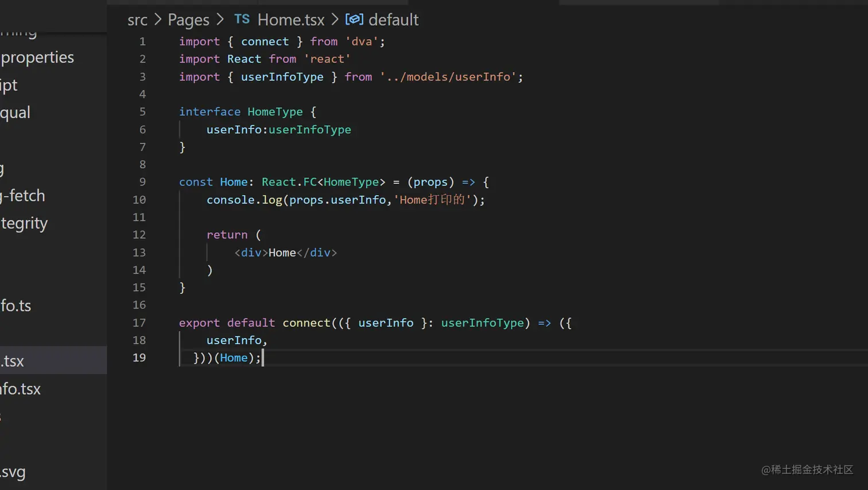The width and height of the screenshot is (868, 490).
Task: Open the Pages breadcrumb segment
Action: [x=188, y=20]
